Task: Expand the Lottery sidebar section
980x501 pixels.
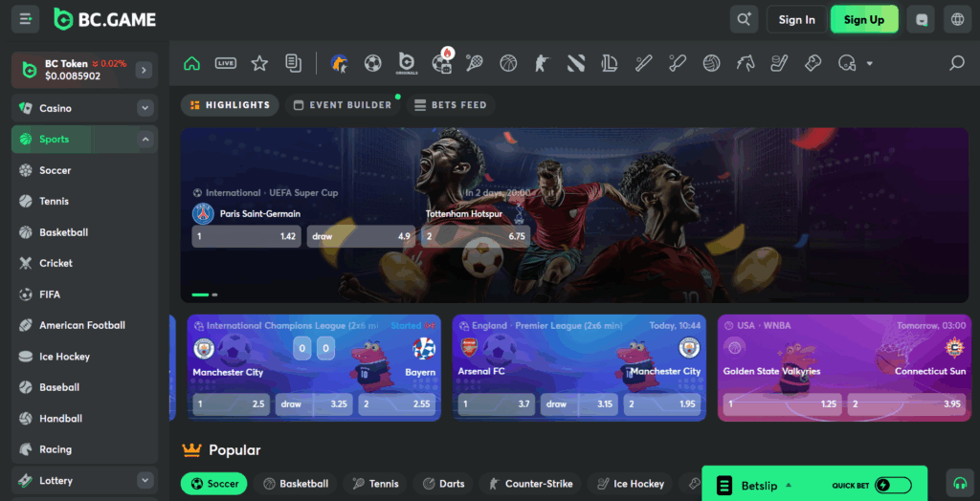Action: [145, 480]
